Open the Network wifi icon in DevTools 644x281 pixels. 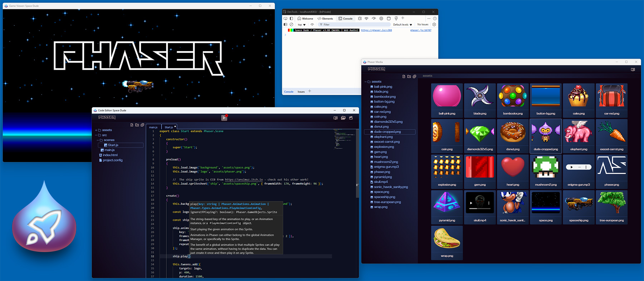pyautogui.click(x=366, y=18)
